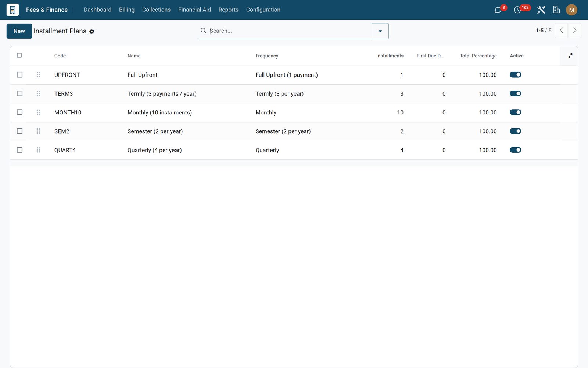Select the UPFRONT row checkbox
Image resolution: width=588 pixels, height=368 pixels.
click(19, 75)
